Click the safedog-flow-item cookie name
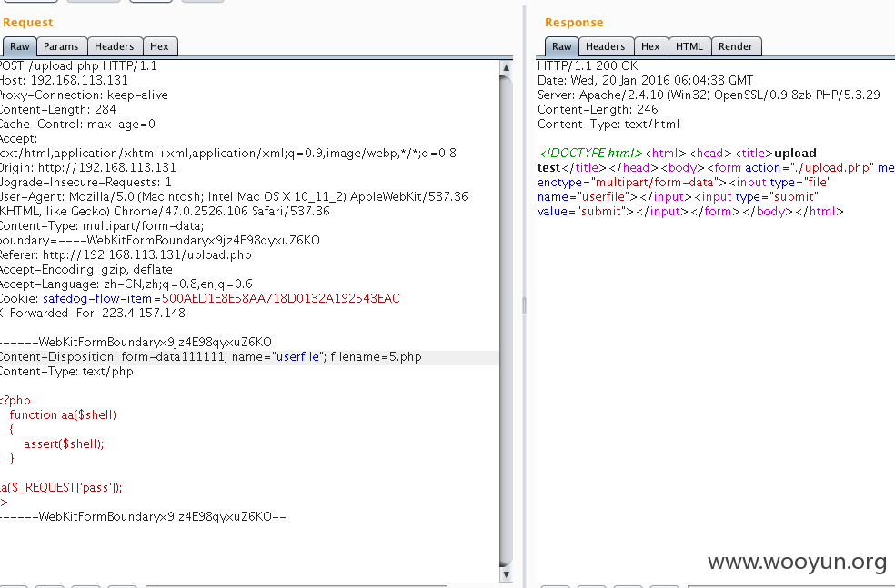 coord(97,298)
